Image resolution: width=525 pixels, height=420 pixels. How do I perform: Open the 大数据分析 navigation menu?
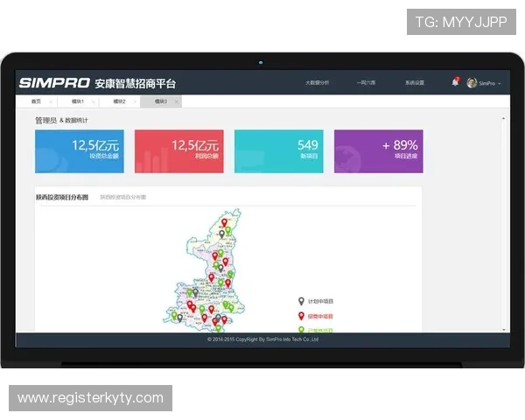[317, 83]
